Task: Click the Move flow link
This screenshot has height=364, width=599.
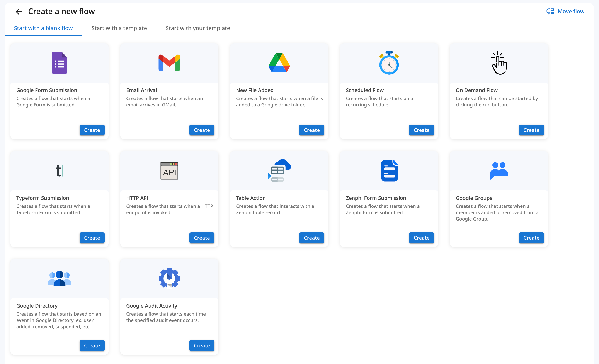Action: pyautogui.click(x=565, y=11)
